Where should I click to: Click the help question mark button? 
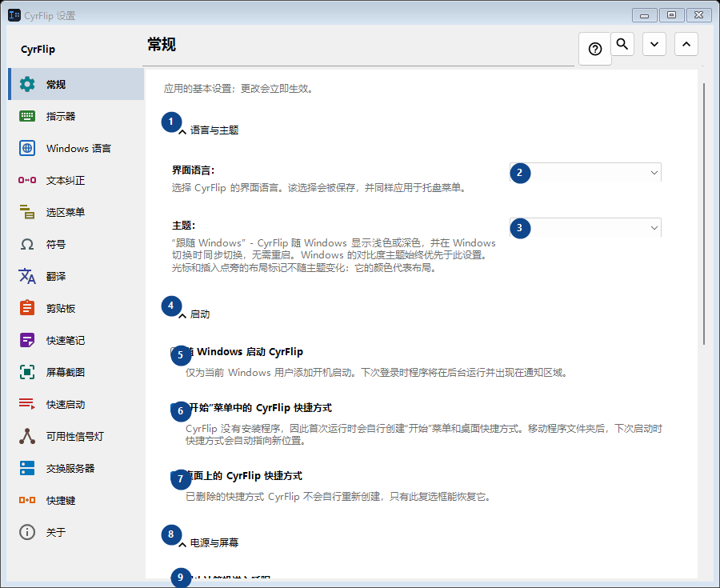coord(595,49)
